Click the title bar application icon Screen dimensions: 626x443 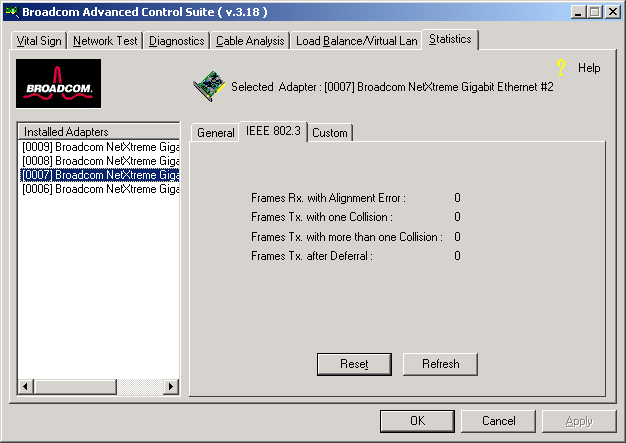click(12, 12)
